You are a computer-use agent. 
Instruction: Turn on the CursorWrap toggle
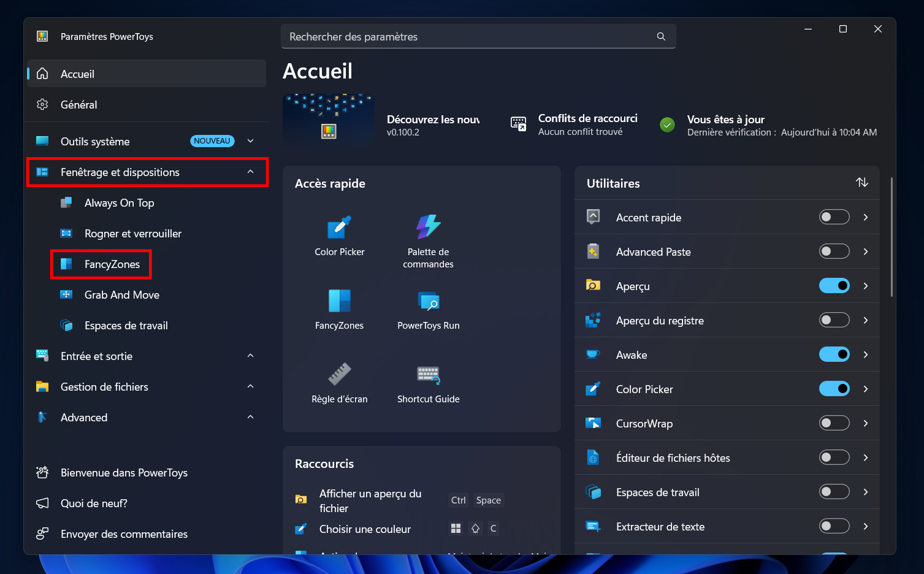(x=834, y=423)
